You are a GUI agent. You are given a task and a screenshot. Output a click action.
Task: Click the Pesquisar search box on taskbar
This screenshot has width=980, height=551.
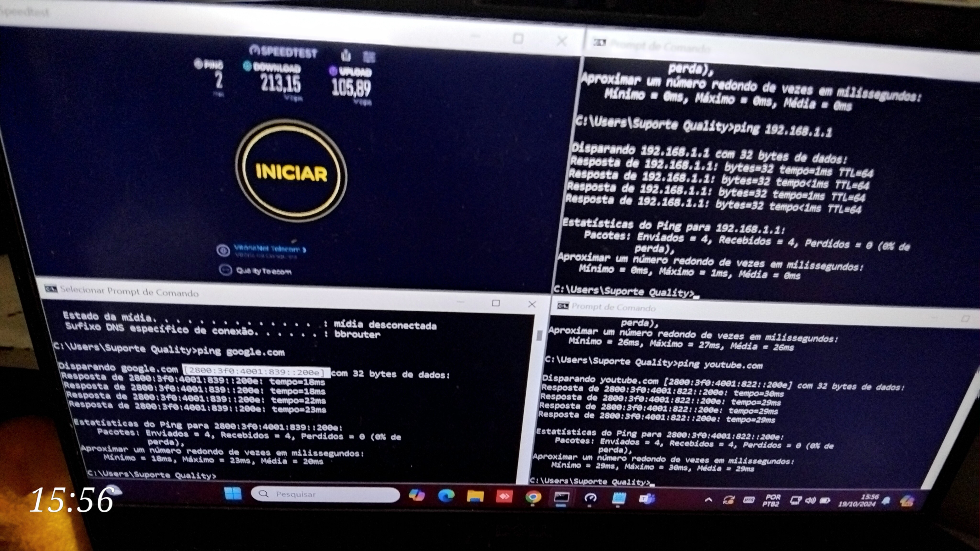pos(326,494)
